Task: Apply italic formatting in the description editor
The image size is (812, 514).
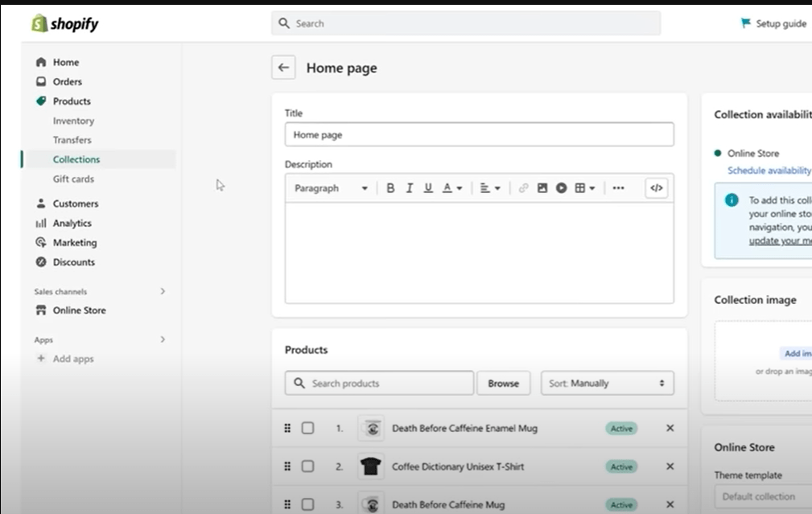Action: point(409,187)
